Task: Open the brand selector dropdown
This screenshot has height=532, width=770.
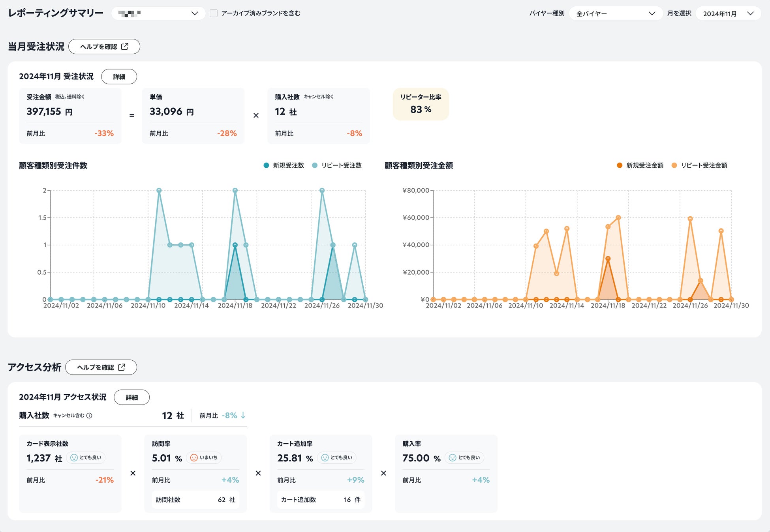Action: (158, 13)
